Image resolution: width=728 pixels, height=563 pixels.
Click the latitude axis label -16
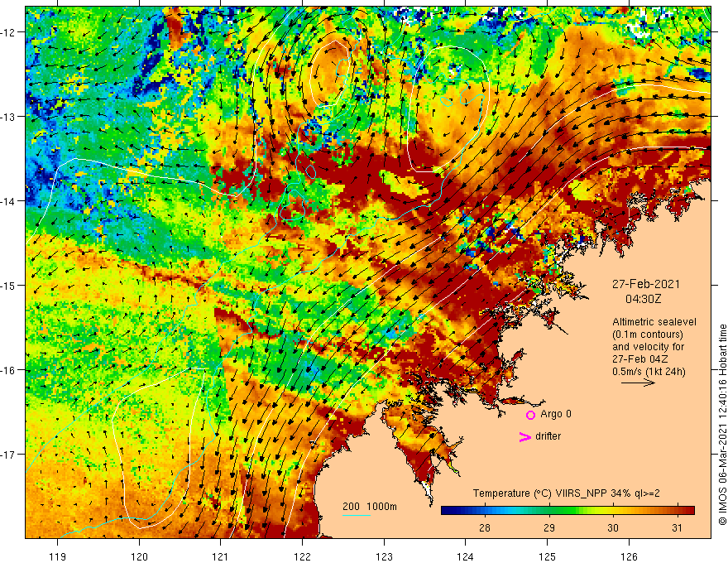point(9,370)
